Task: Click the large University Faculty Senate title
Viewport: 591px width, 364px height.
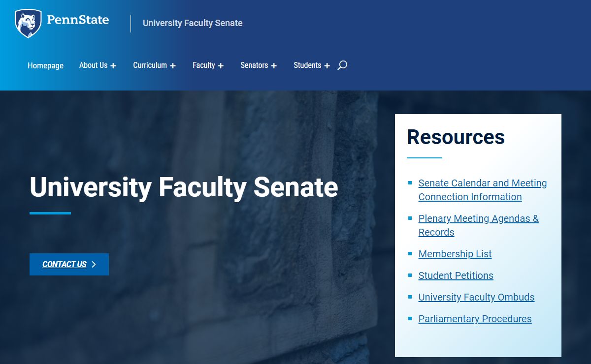Action: point(184,187)
